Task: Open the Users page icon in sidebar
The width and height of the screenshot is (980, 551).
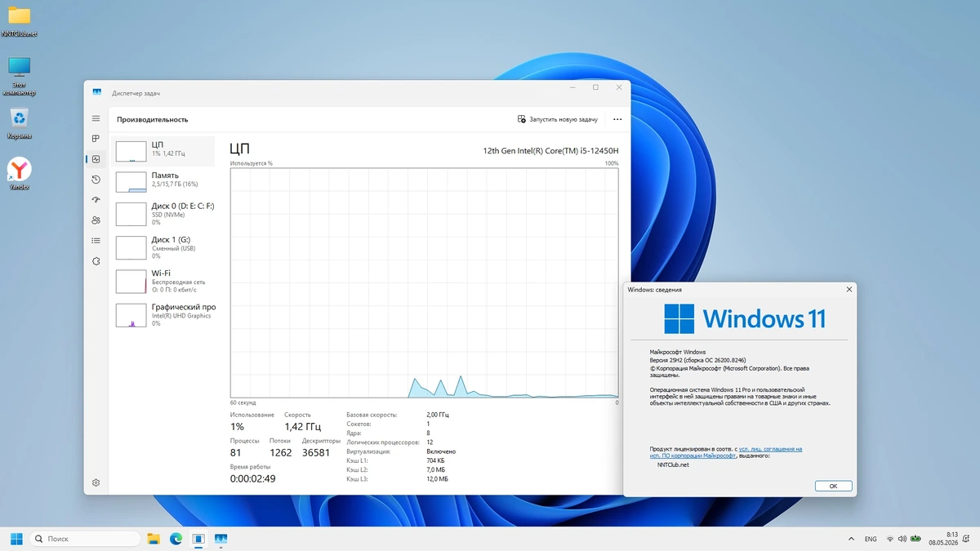Action: pos(96,220)
